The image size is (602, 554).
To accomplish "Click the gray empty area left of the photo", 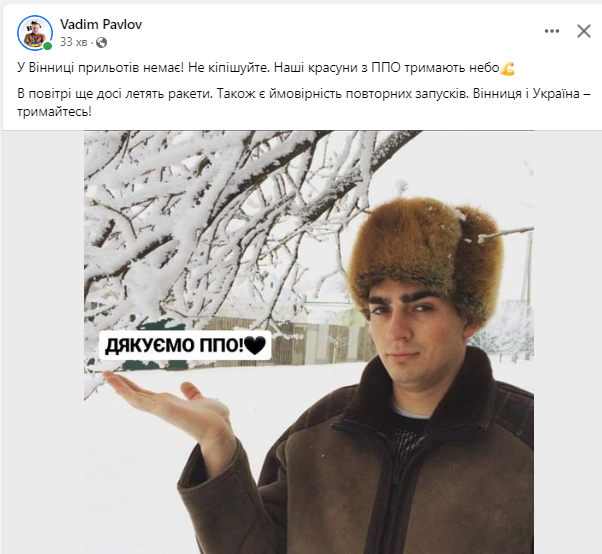I will pyautogui.click(x=43, y=342).
